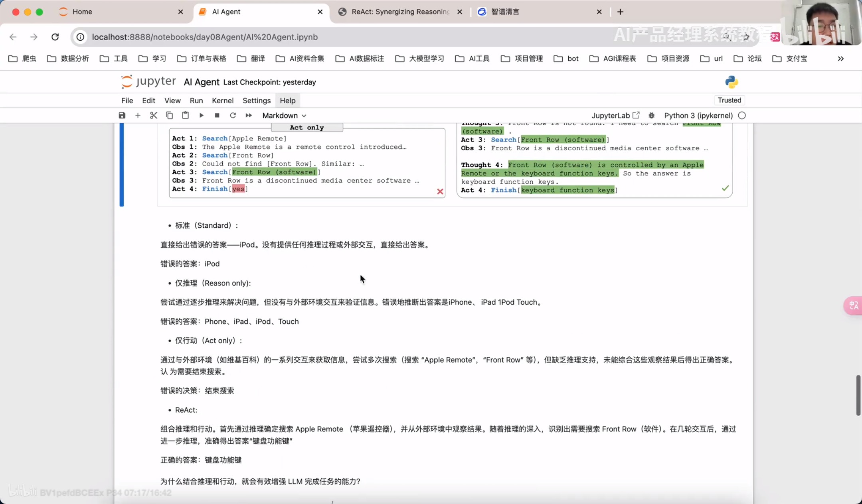This screenshot has width=862, height=504.
Task: Click the Trusted notebook button
Action: point(729,100)
